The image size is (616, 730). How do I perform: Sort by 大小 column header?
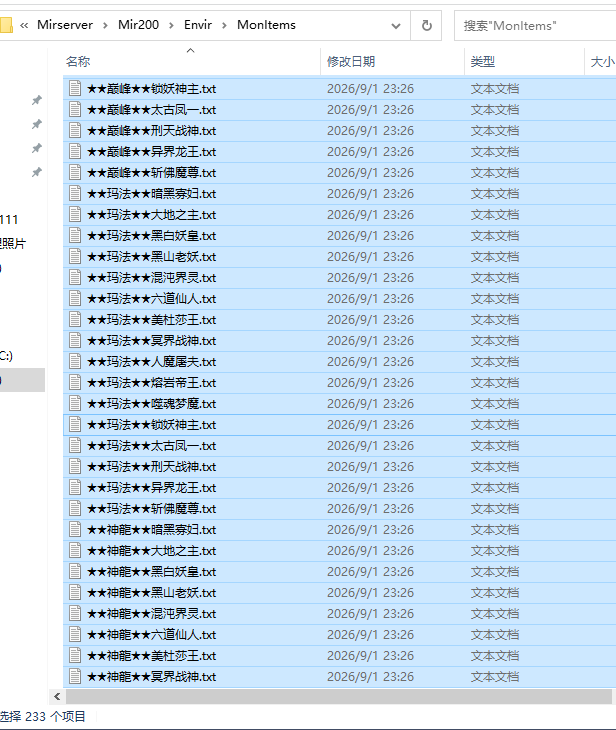(602, 61)
